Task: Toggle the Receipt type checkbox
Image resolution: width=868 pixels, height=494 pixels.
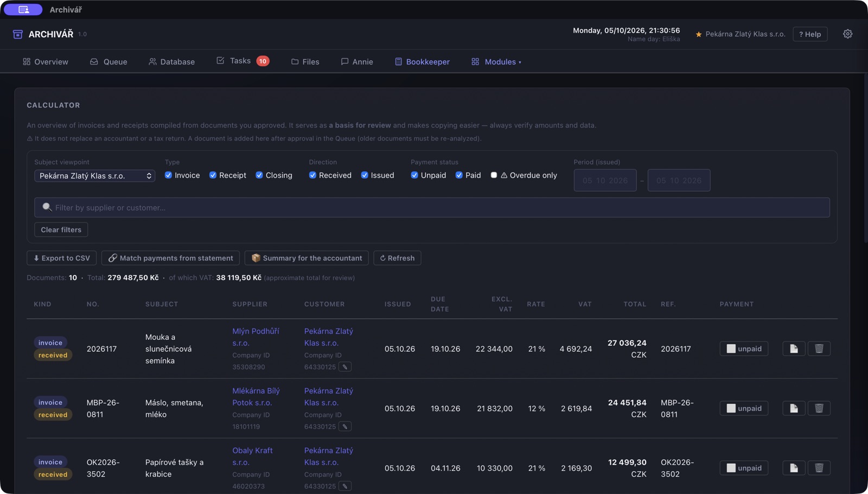Action: click(x=213, y=175)
